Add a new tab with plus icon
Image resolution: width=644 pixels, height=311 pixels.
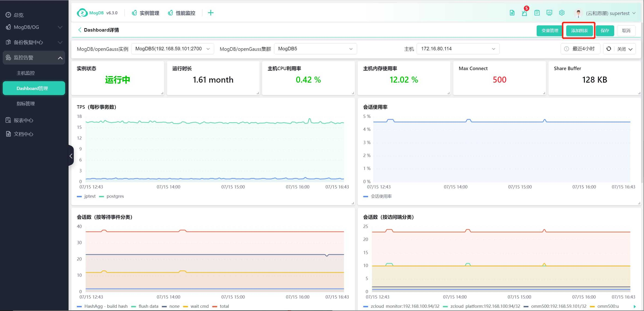click(211, 13)
